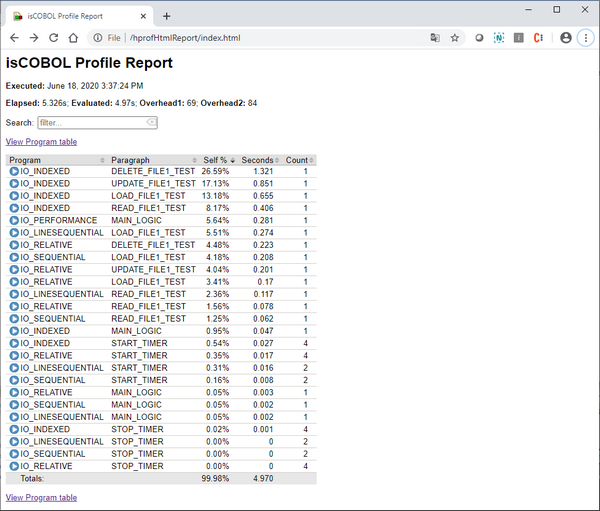Viewport: 600px width, 511px height.
Task: Expand the IO_LINESEQUENTIAL STOP_TIMER row arrow
Action: point(14,441)
